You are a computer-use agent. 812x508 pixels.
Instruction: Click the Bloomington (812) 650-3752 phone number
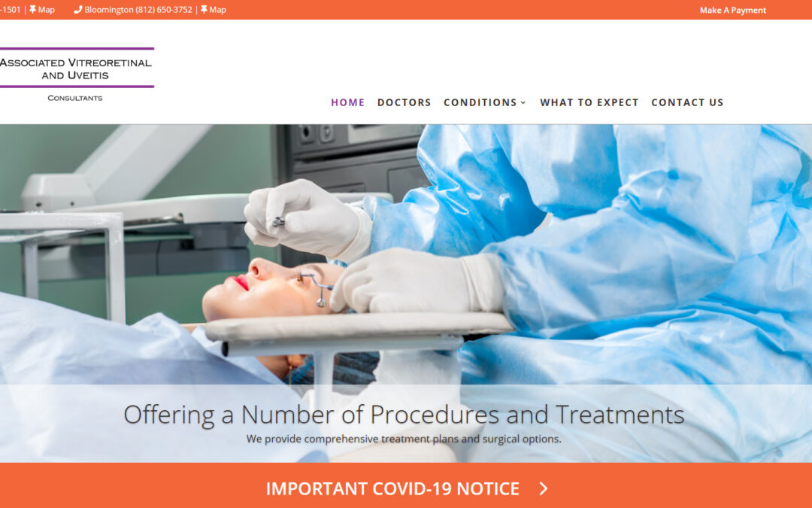point(138,10)
